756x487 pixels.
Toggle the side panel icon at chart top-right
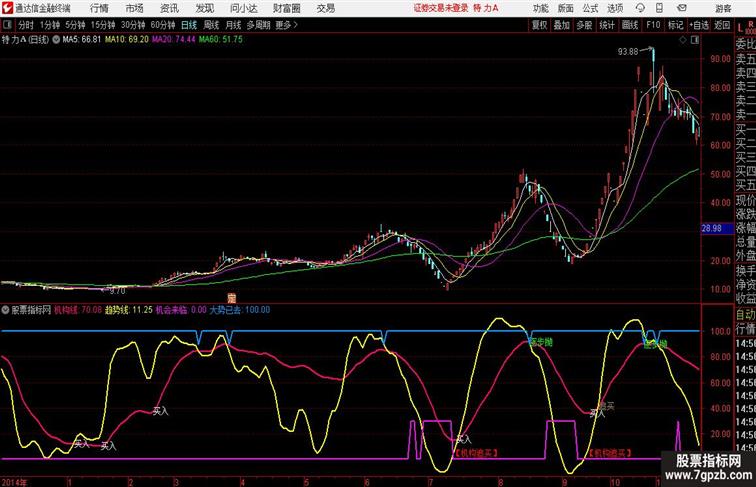tap(695, 40)
